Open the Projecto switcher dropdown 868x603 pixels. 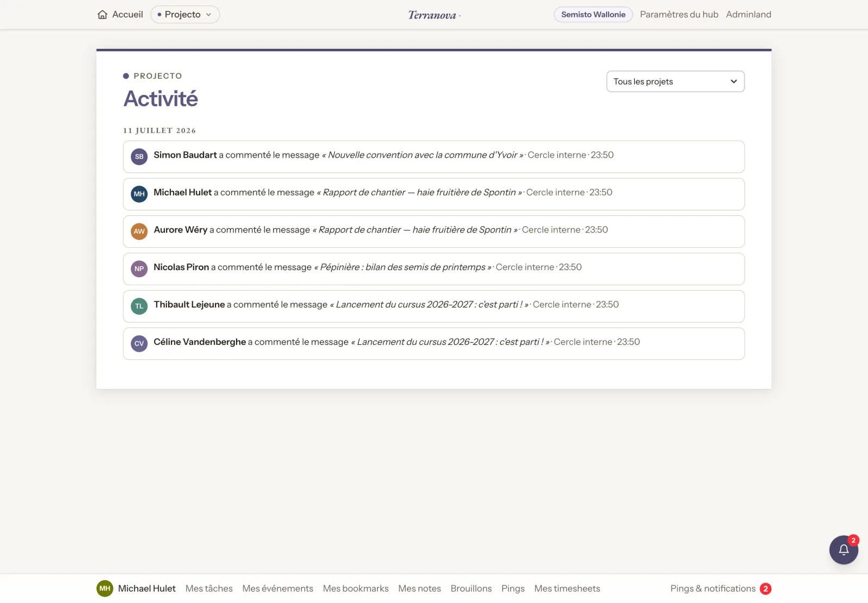185,15
